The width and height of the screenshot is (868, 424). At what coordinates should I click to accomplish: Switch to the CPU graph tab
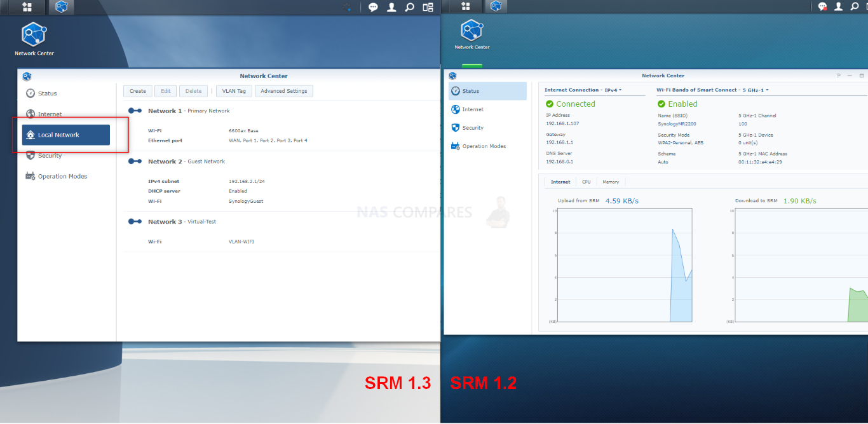click(x=587, y=182)
